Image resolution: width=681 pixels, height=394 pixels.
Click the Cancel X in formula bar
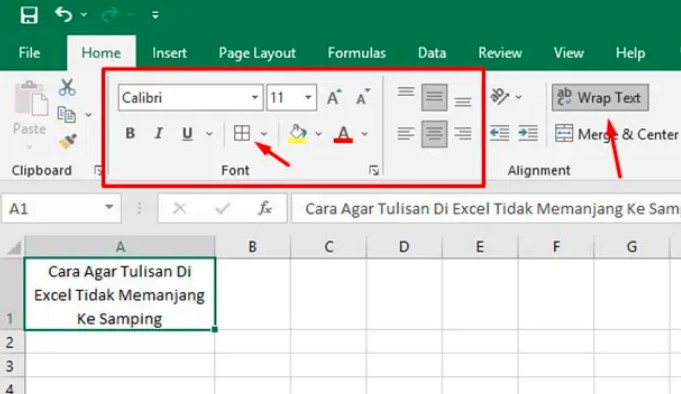click(x=179, y=209)
